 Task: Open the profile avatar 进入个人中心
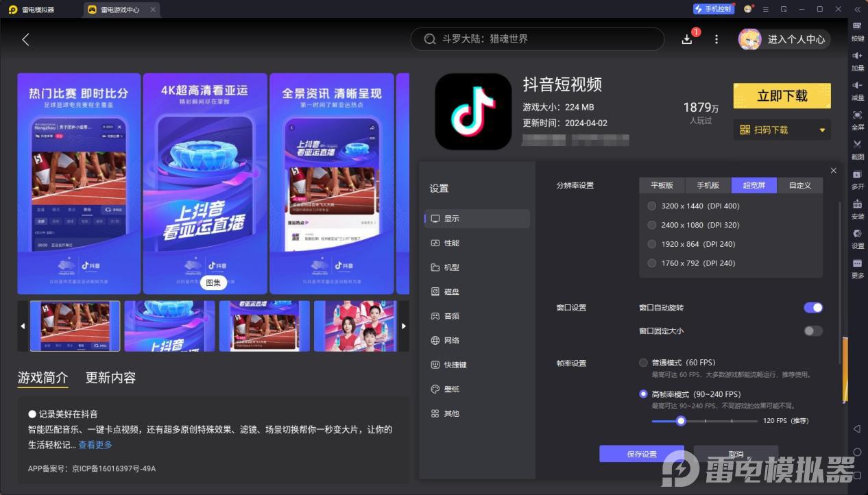coord(784,40)
